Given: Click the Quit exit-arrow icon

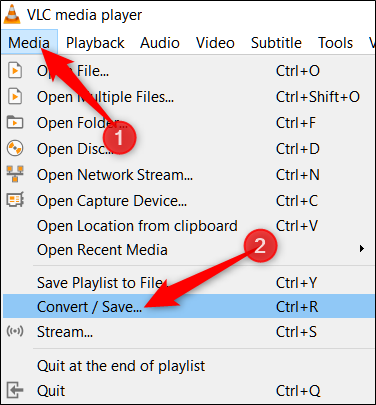Looking at the screenshot, I should point(15,390).
